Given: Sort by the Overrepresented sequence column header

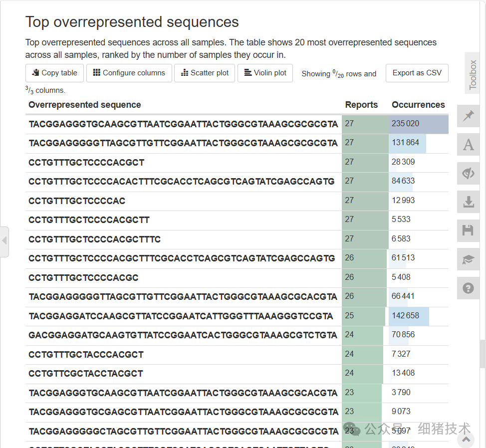Looking at the screenshot, I should 85,105.
